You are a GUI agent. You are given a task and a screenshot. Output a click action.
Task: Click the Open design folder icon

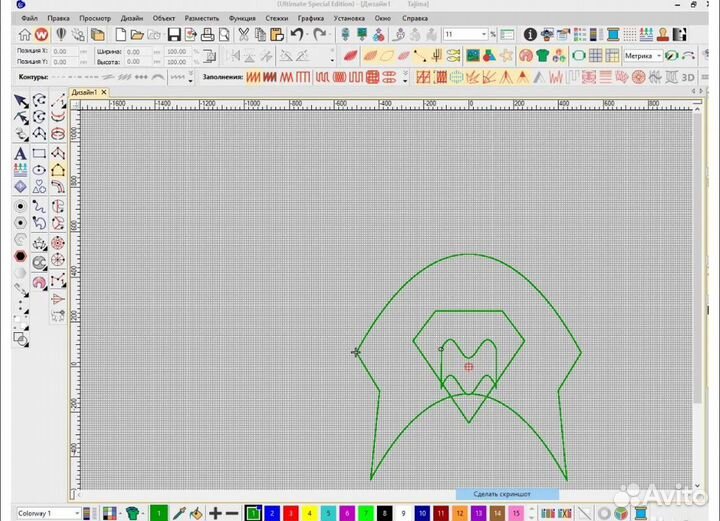(137, 34)
